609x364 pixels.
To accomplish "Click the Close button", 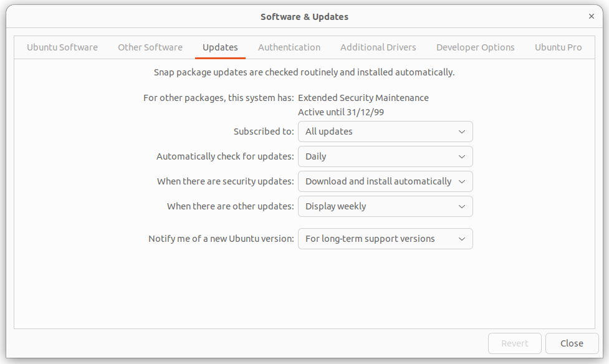I will tap(572, 343).
